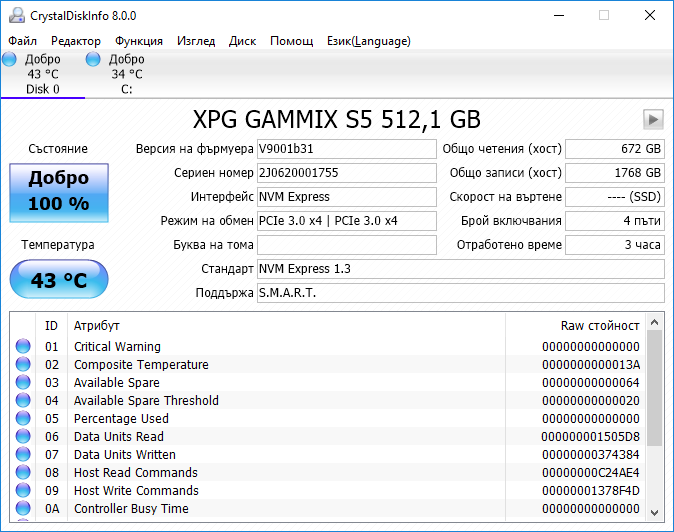Open the Език(Language) menu
674x532 pixels.
[x=369, y=41]
